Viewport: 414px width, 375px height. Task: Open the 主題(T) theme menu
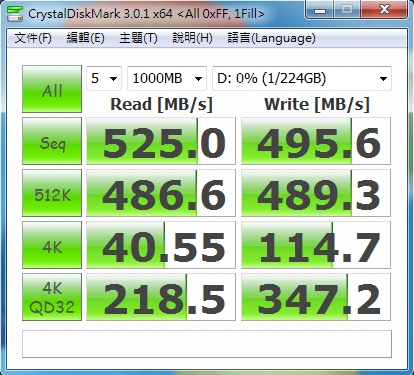point(138,38)
